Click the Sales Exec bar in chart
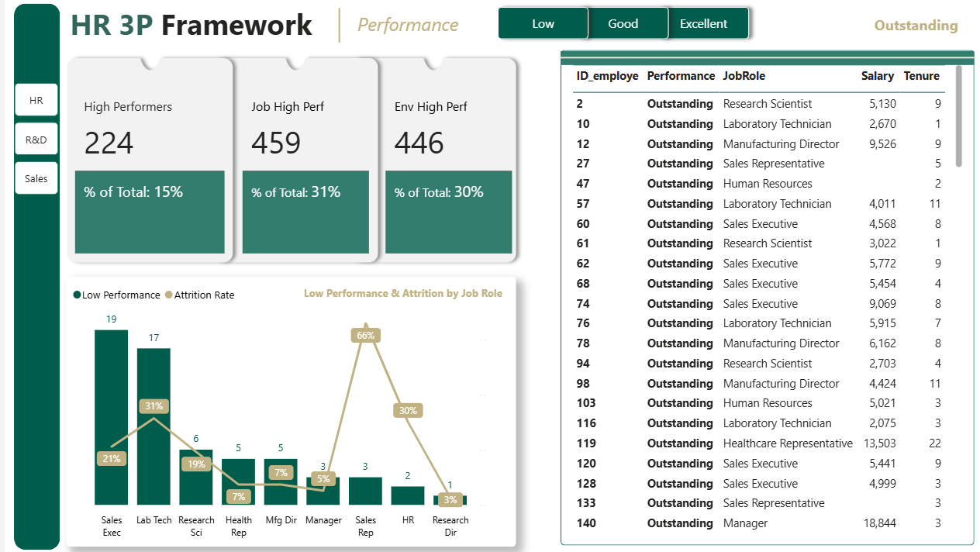 [112, 417]
